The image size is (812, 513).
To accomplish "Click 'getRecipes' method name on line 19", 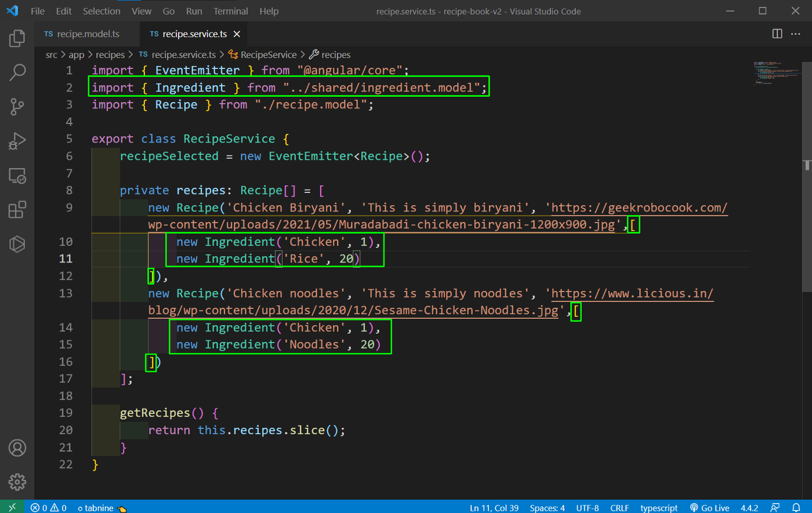I will pos(155,413).
